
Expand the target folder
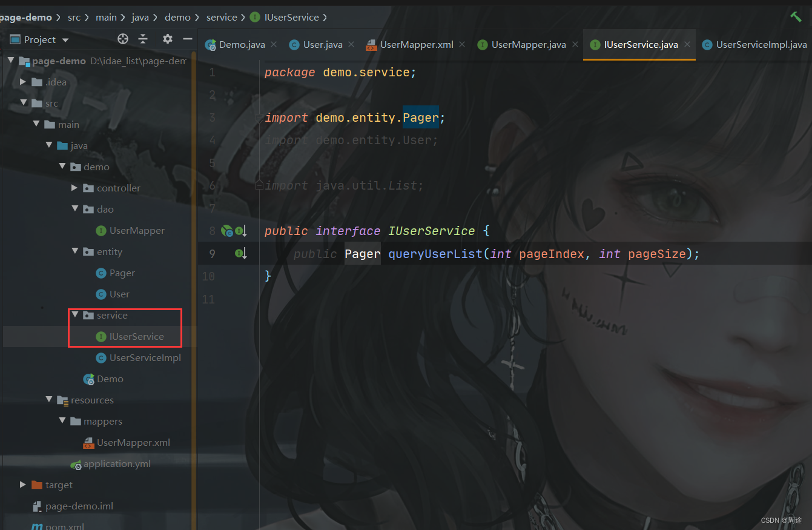click(22, 485)
